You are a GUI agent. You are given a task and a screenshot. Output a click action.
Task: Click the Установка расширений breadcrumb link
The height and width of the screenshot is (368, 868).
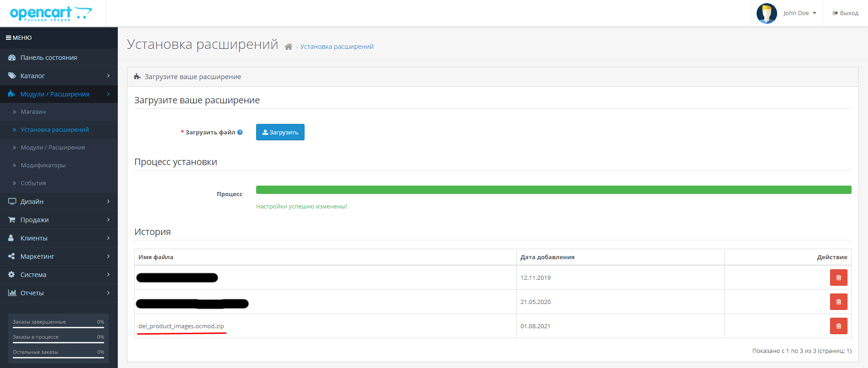[337, 47]
